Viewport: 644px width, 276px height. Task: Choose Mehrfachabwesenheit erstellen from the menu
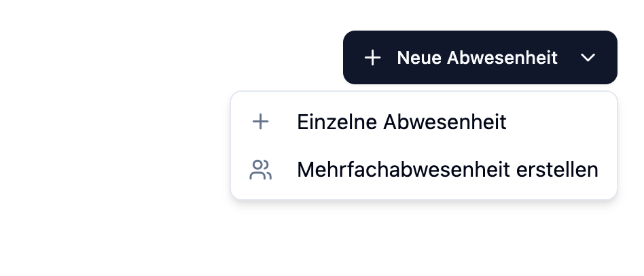pos(447,170)
